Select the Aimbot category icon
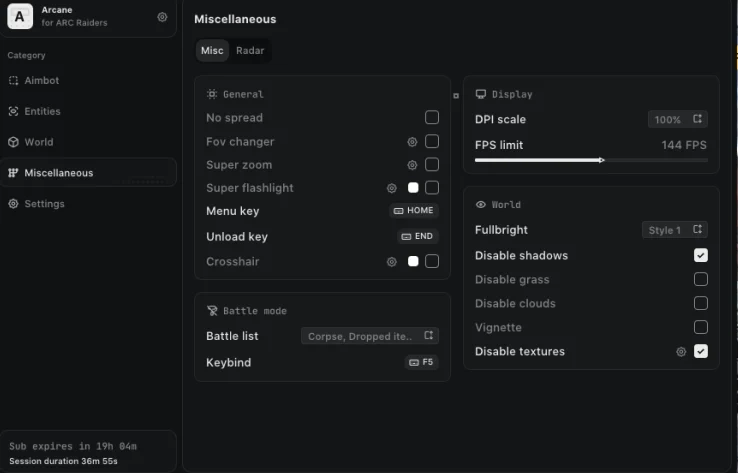738x473 pixels. (x=14, y=80)
